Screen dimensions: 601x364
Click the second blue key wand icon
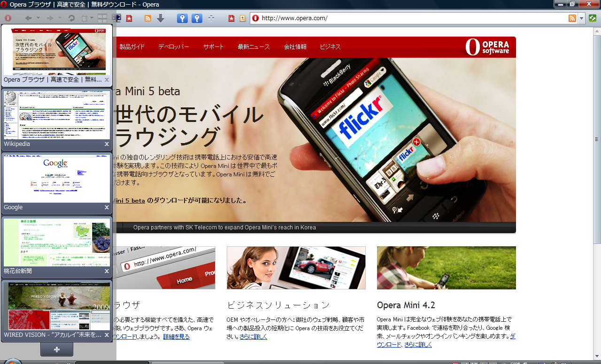click(197, 18)
